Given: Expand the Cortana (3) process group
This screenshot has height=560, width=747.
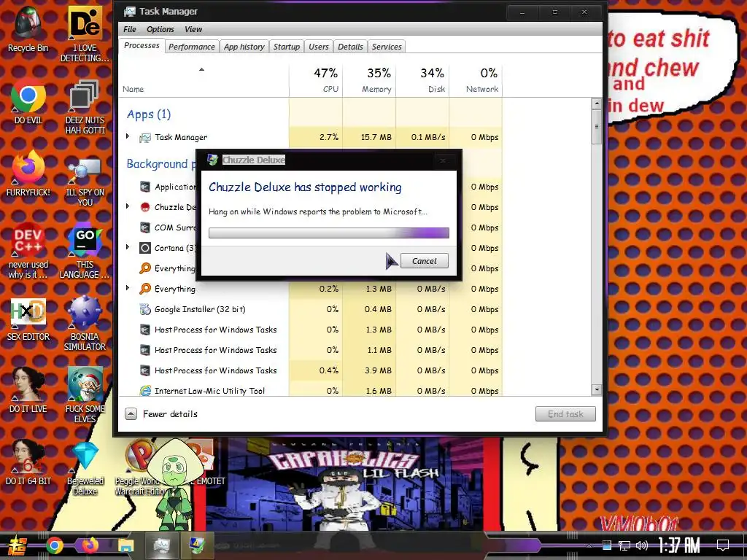Looking at the screenshot, I should [128, 248].
